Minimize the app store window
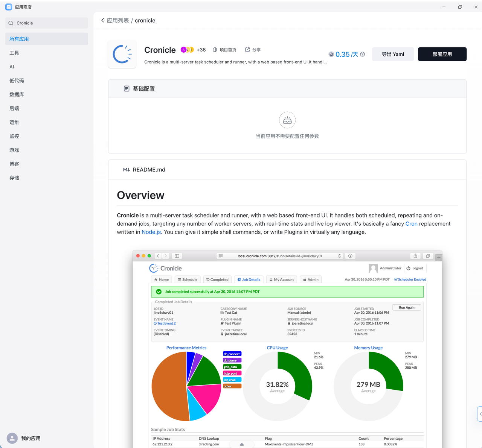Screen dimensions: 482x448 click(x=444, y=7)
